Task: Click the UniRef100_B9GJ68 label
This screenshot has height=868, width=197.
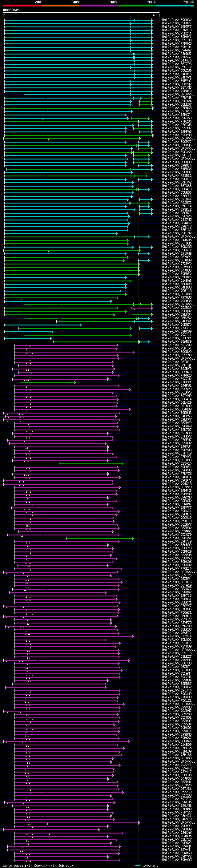Action: click(x=177, y=151)
